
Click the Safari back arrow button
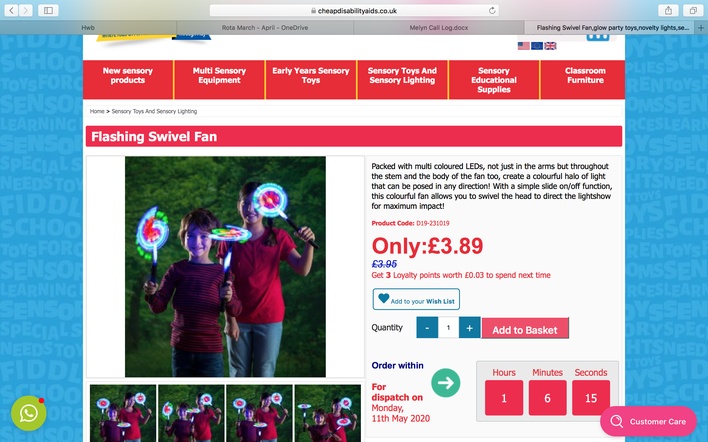pyautogui.click(x=11, y=10)
